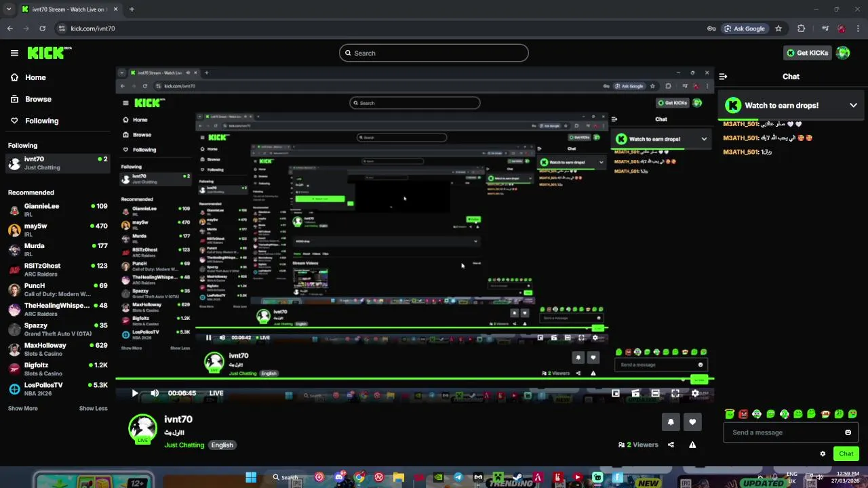This screenshot has height=488, width=868.
Task: Click Show Less under Recommended
Action: point(93,409)
